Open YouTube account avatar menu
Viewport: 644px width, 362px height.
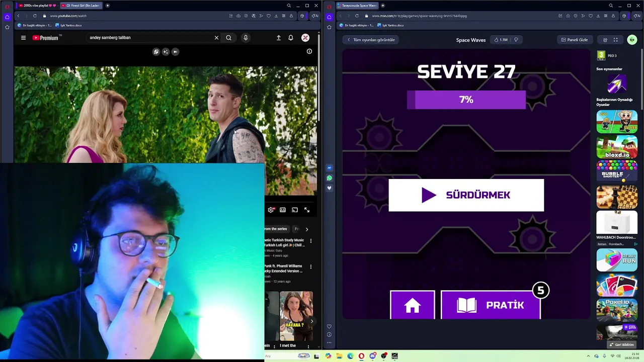(x=305, y=38)
